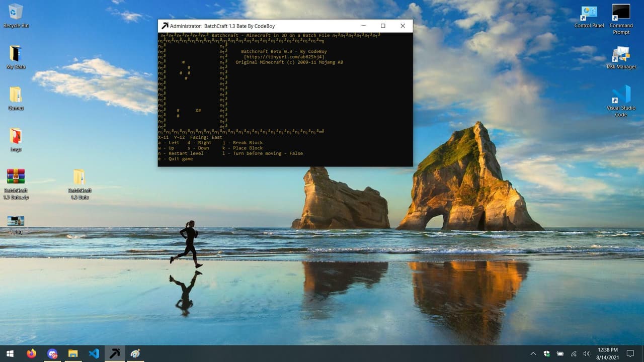This screenshot has width=644, height=362.
Task: Open the Task Manager desktop shortcut
Action: tap(621, 57)
